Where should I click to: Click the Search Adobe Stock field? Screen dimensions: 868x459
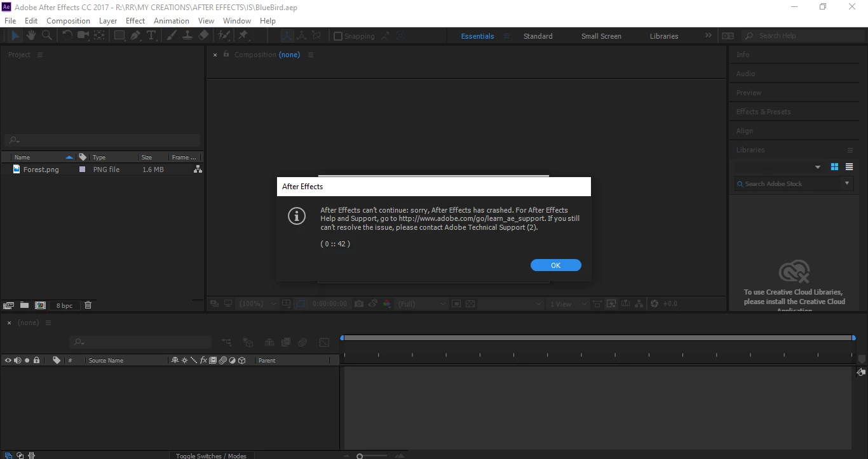point(788,183)
